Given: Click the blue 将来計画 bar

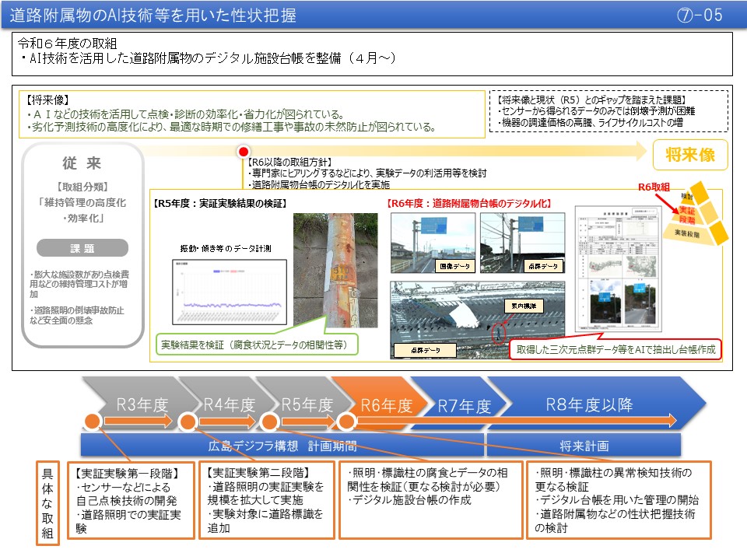Looking at the screenshot, I should pyautogui.click(x=584, y=445).
